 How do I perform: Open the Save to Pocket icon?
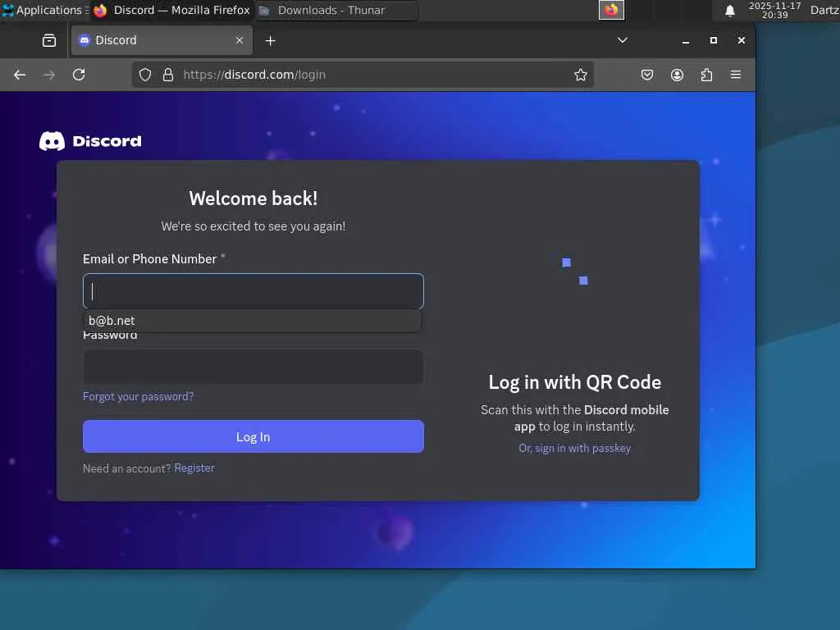point(647,75)
